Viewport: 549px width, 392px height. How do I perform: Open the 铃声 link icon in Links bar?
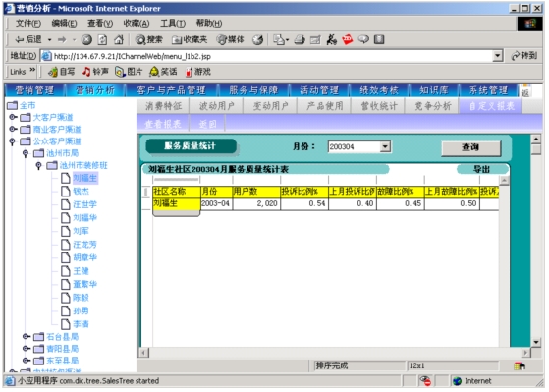95,72
